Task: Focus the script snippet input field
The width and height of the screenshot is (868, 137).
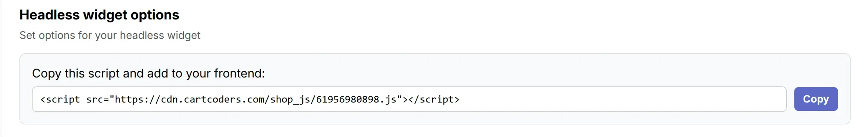Action: pyautogui.click(x=409, y=99)
